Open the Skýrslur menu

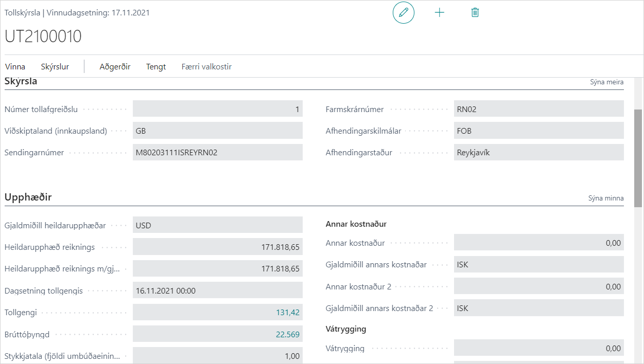tap(55, 67)
